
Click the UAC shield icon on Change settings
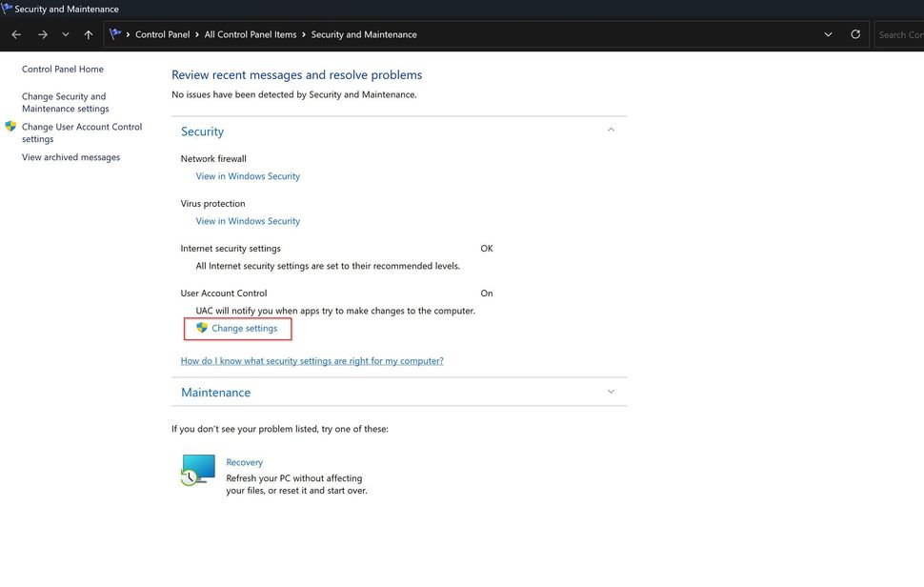(201, 327)
